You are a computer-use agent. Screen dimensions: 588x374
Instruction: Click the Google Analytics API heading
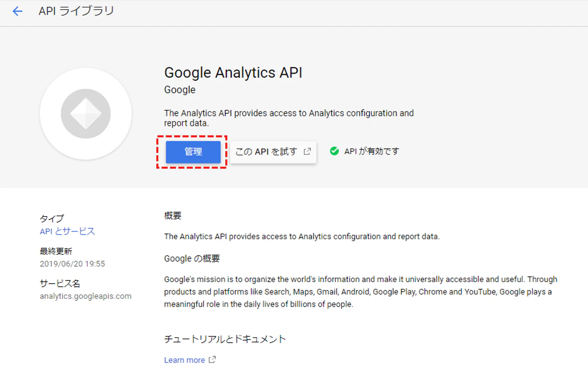tap(233, 73)
